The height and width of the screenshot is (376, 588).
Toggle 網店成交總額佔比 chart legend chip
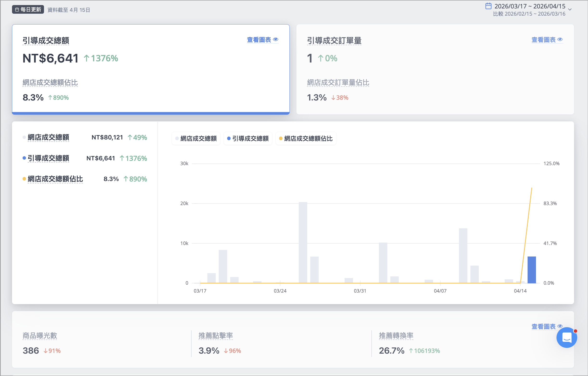pyautogui.click(x=306, y=138)
